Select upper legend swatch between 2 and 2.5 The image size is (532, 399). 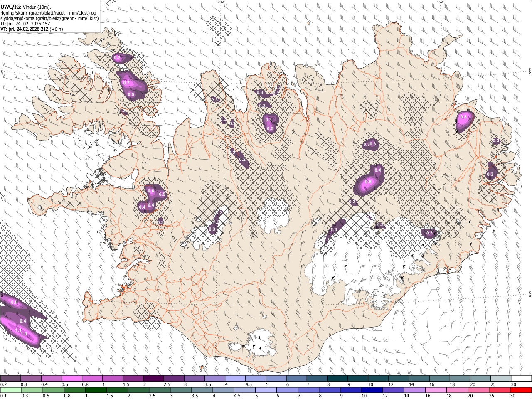coord(153,378)
